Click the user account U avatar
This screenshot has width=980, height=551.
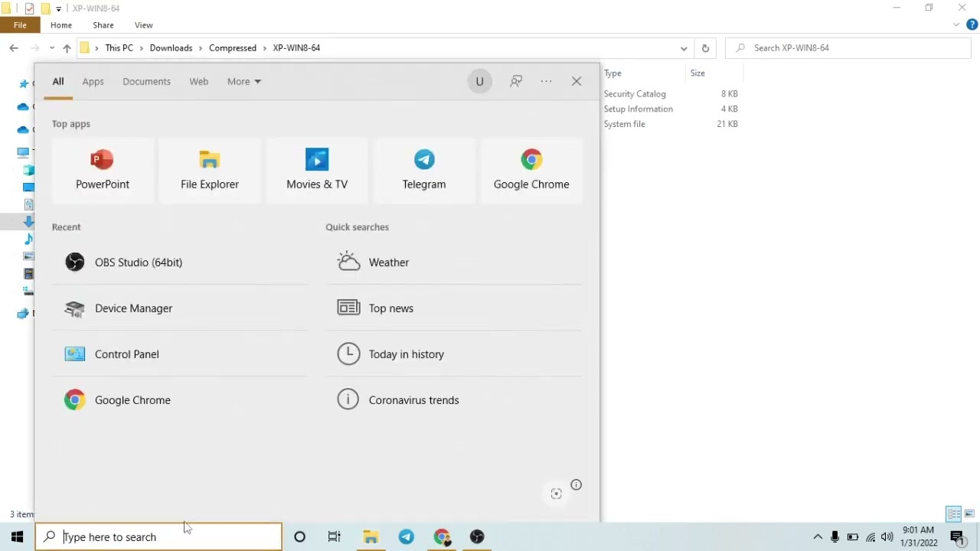pos(480,81)
